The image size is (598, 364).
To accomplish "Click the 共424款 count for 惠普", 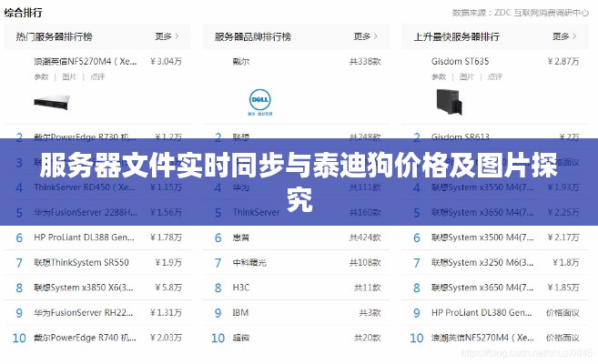I will (x=365, y=238).
